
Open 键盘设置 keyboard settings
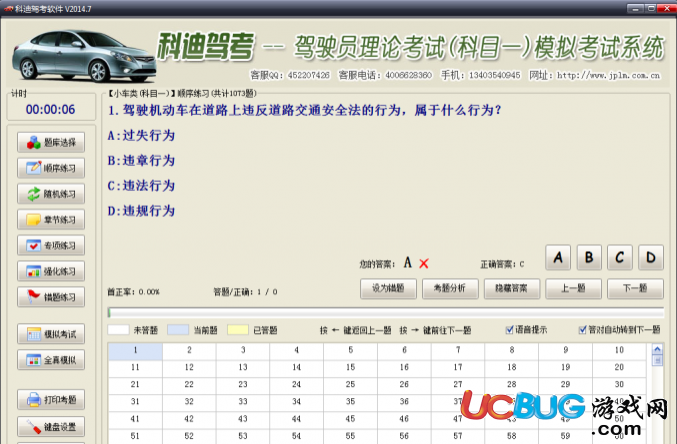point(51,427)
